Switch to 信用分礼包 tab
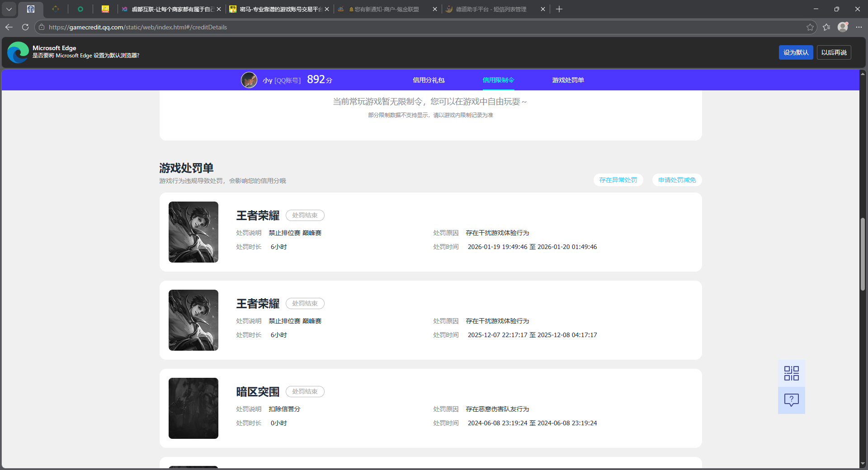This screenshot has height=470, width=868. (428, 80)
